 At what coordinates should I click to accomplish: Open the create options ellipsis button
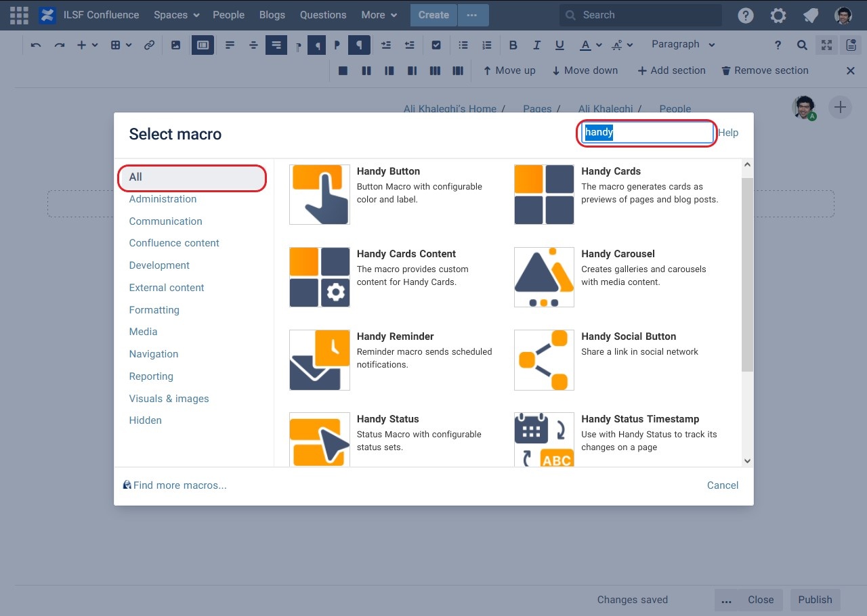coord(473,15)
